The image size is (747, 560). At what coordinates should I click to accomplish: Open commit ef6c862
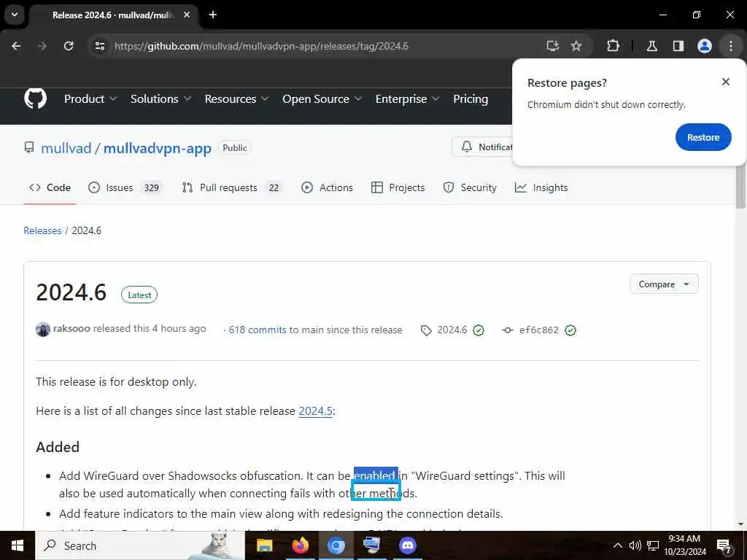tap(538, 330)
